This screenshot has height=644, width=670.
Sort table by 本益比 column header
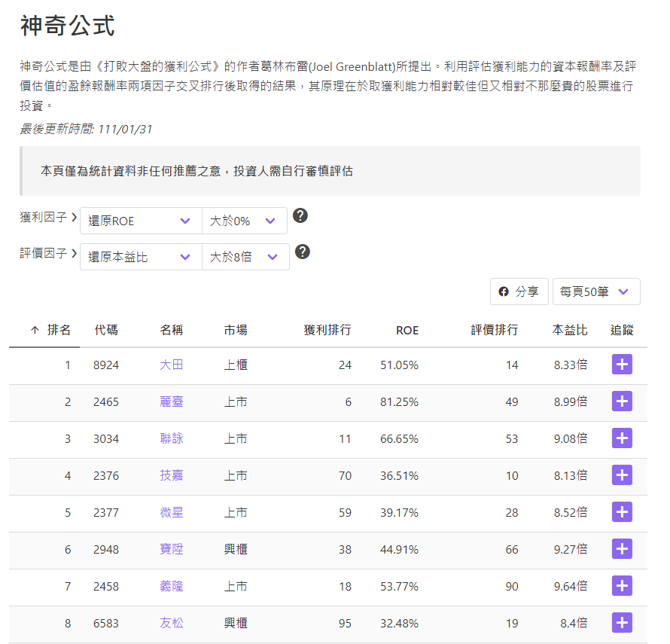(570, 330)
